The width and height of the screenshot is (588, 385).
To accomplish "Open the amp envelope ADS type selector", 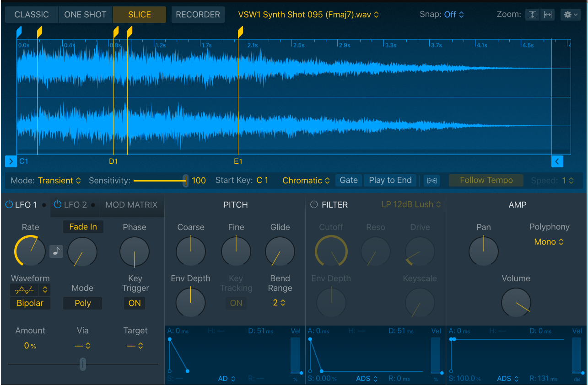I will coord(508,379).
